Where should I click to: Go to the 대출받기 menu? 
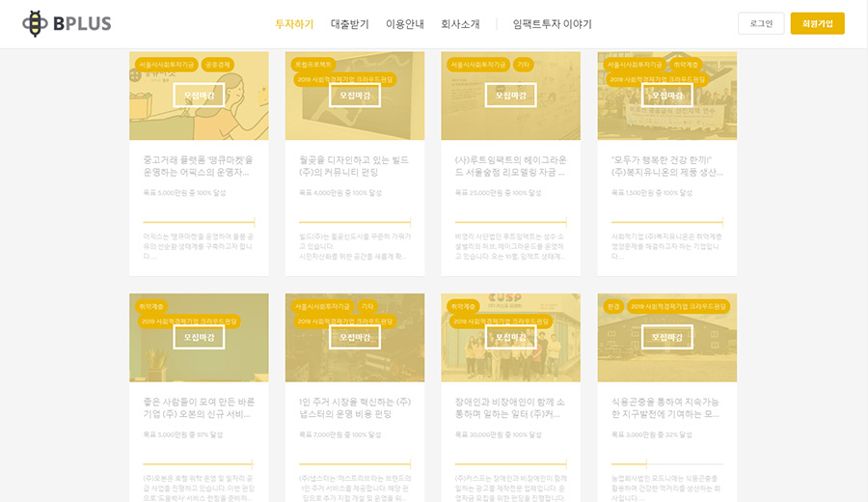point(349,24)
